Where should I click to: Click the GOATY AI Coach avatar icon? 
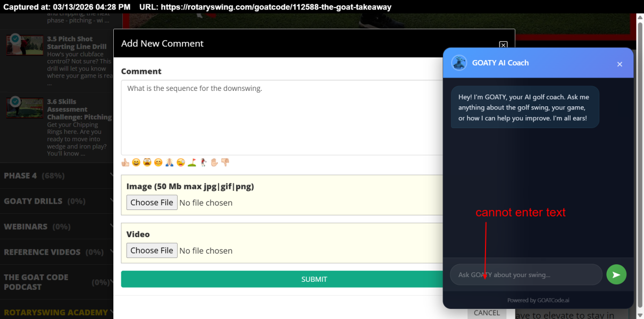click(x=459, y=63)
